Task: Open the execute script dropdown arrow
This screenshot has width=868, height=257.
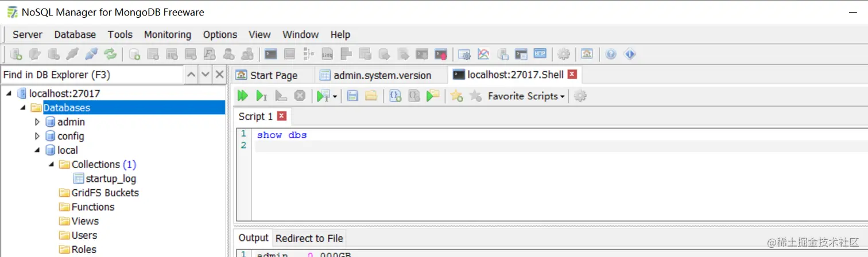Action: tap(335, 96)
